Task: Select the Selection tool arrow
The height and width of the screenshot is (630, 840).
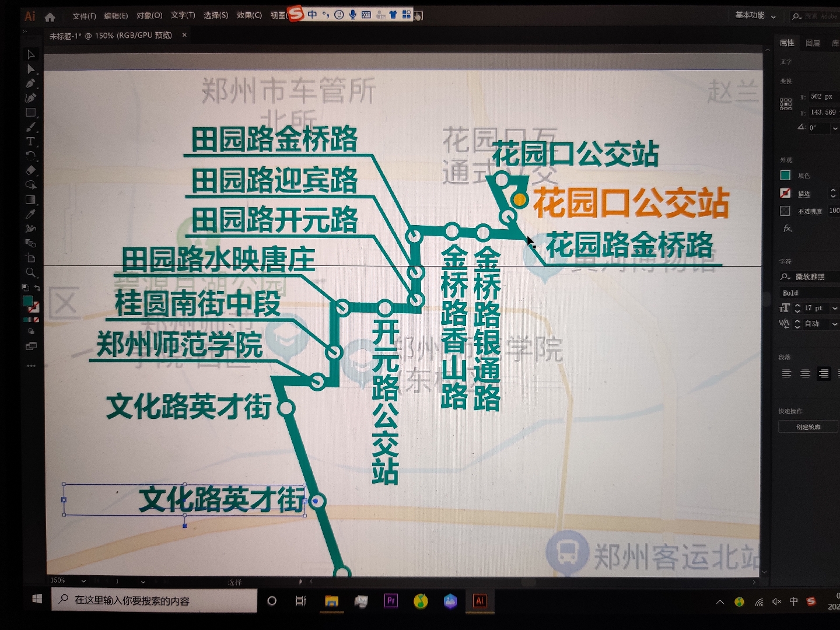Action: point(31,54)
